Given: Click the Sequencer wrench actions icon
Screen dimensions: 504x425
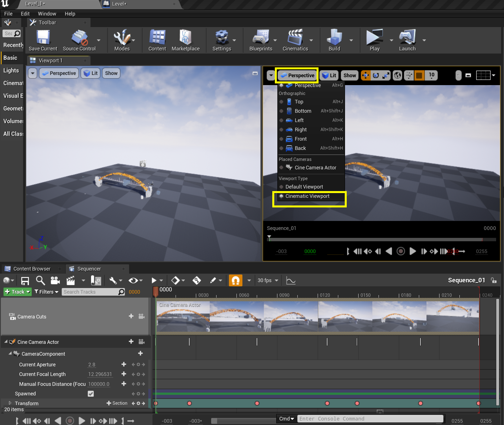Looking at the screenshot, I should [113, 280].
